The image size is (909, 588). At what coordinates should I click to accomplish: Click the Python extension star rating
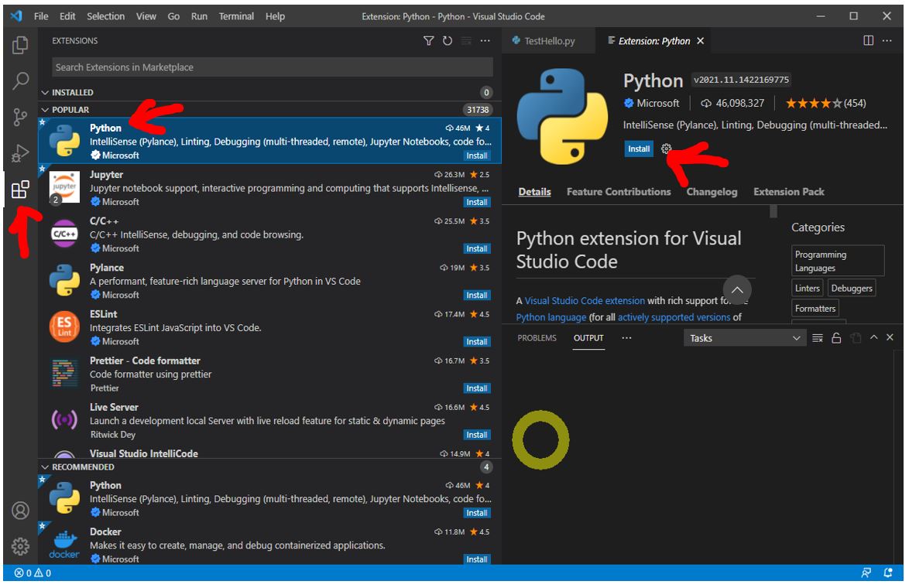825,103
